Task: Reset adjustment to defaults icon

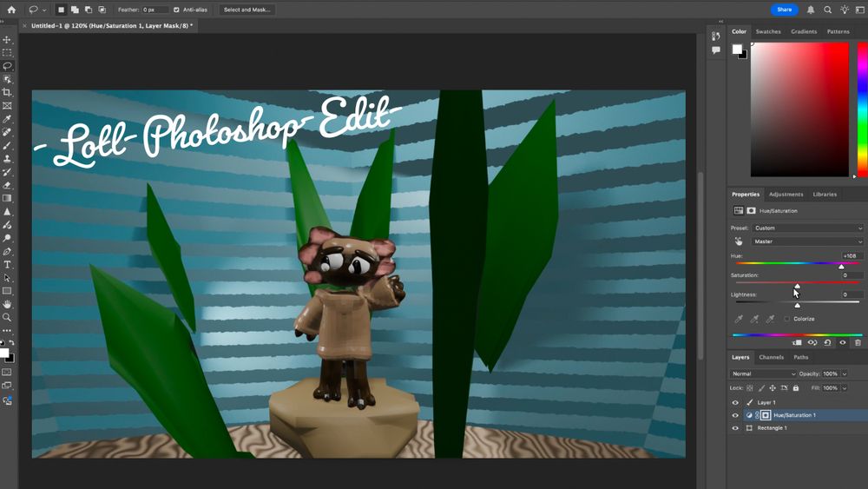Action: (x=827, y=343)
